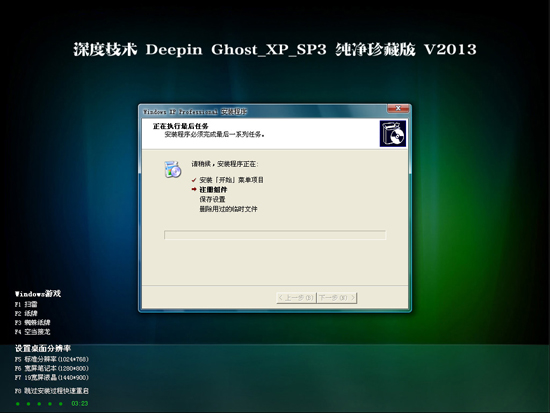This screenshot has width=550, height=413.
Task: Launch F2 纸牌 game option
Action: [26, 313]
